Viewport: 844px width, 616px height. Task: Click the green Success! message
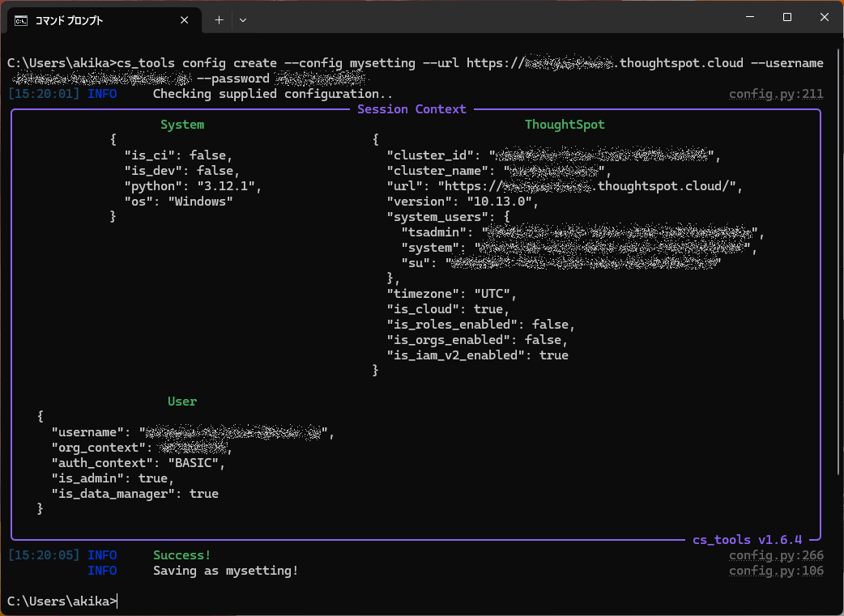coord(181,555)
